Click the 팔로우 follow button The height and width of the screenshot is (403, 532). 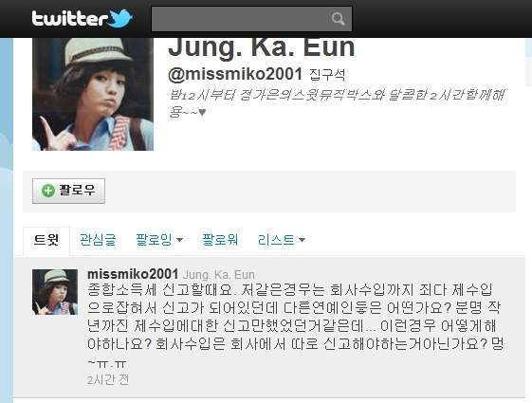pos(68,191)
